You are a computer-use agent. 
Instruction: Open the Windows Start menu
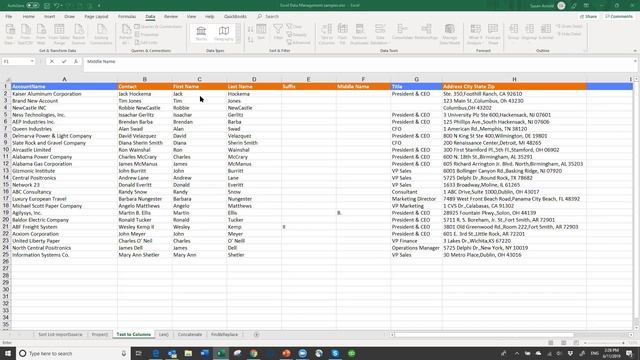coord(8,353)
